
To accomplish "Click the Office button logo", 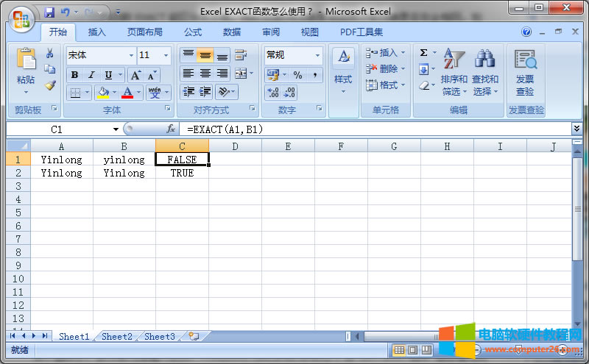I will pyautogui.click(x=21, y=19).
